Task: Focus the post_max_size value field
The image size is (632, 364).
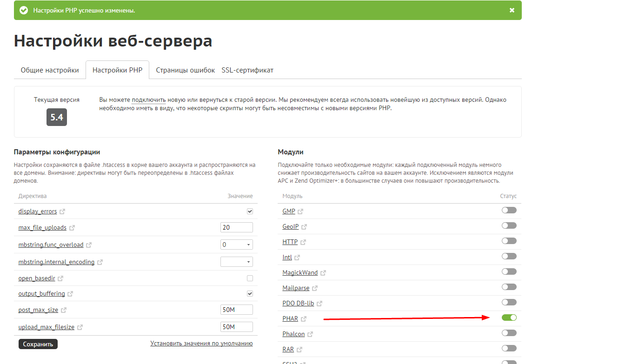Action: tap(237, 310)
